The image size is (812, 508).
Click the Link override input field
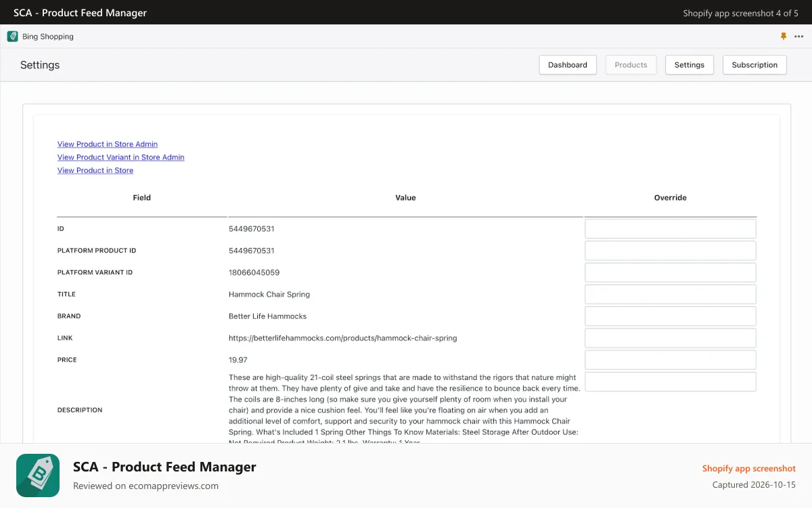671,338
